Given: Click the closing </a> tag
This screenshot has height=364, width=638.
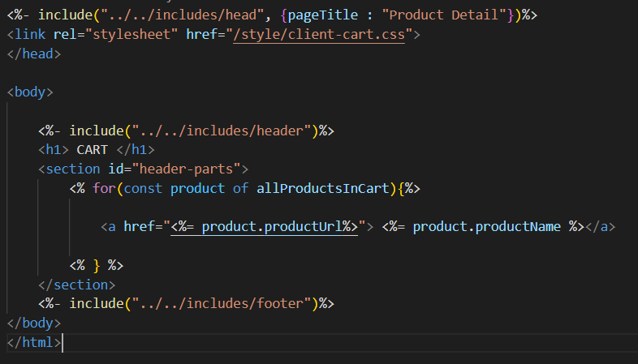Looking at the screenshot, I should 600,227.
